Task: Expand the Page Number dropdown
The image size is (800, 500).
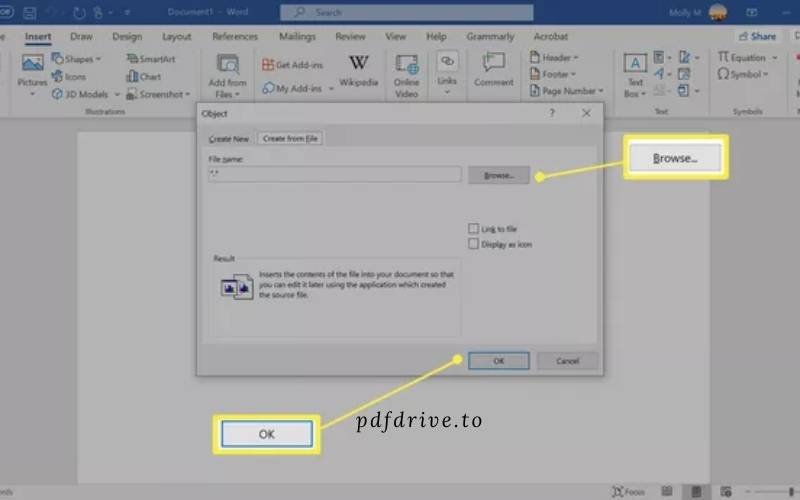Action: click(x=601, y=91)
